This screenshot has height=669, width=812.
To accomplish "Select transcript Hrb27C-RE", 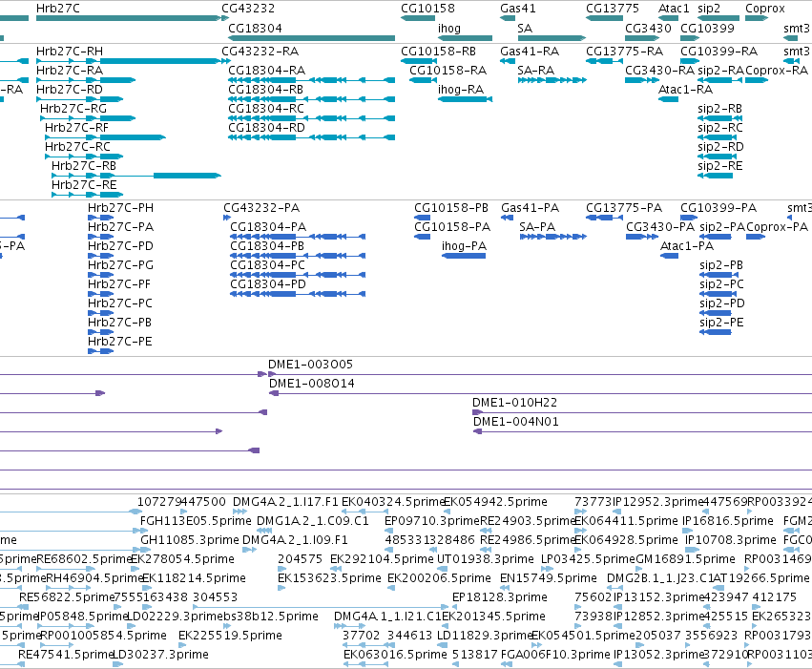I will pos(87,196).
